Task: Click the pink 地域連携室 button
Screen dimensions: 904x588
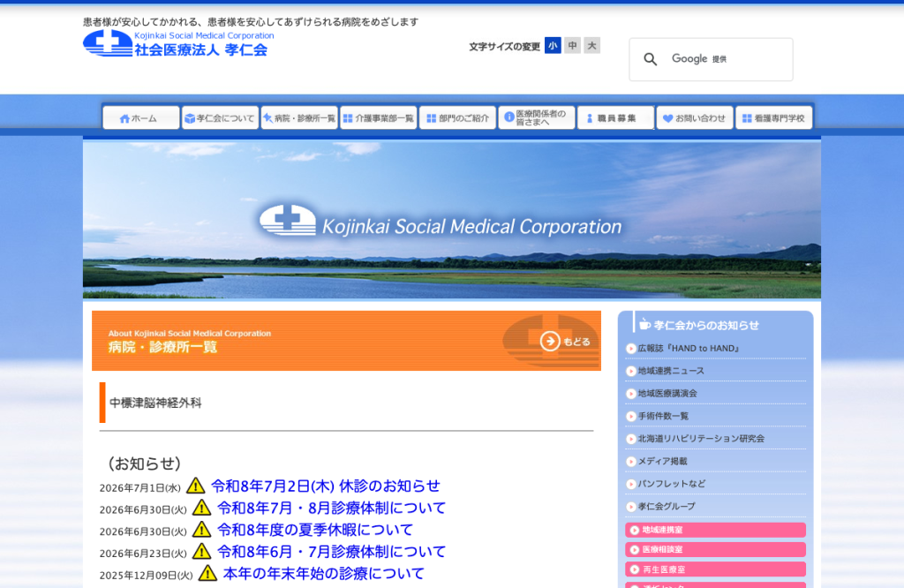Action: pyautogui.click(x=715, y=530)
